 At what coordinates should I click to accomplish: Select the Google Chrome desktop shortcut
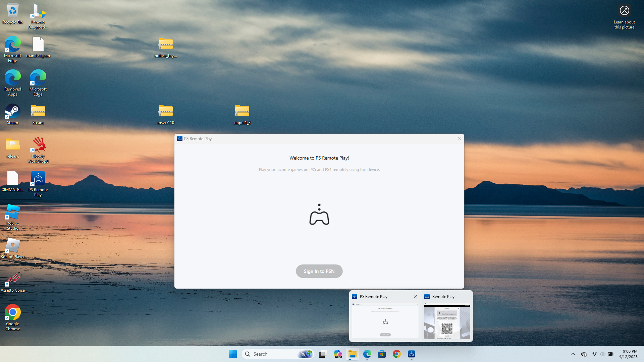pos(13,318)
